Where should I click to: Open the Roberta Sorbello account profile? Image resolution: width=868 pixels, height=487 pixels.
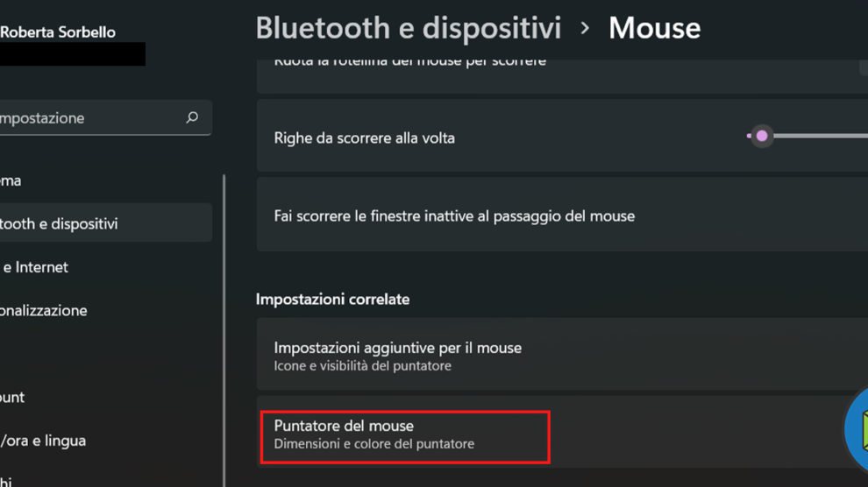coord(58,32)
